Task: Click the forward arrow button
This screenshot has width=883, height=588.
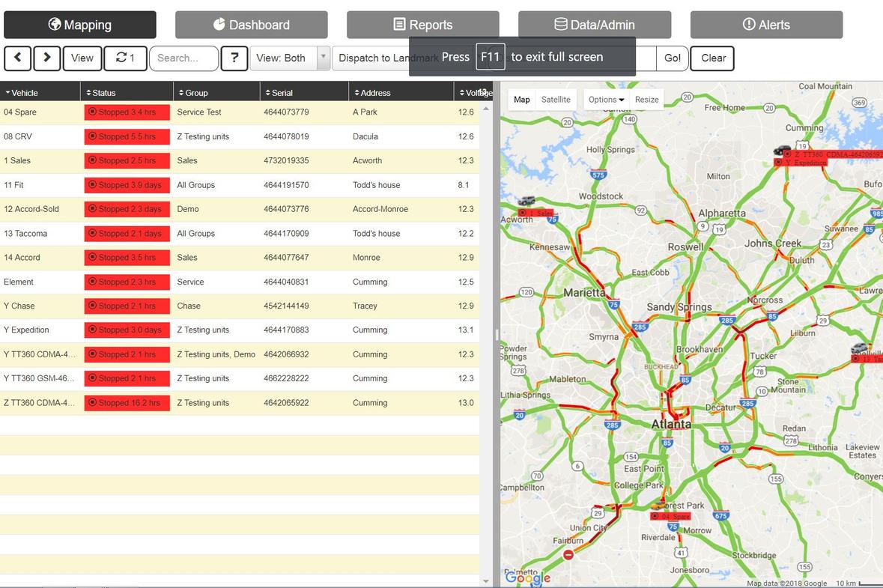Action: tap(46, 58)
